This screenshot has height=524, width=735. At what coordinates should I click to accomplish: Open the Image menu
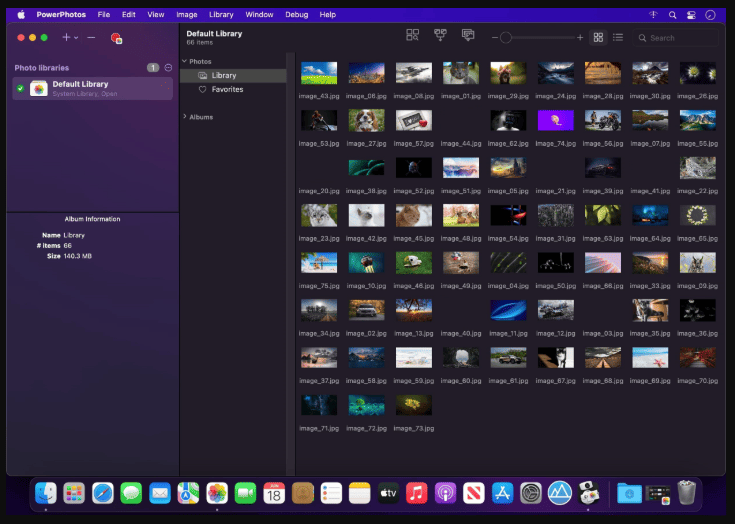187,15
